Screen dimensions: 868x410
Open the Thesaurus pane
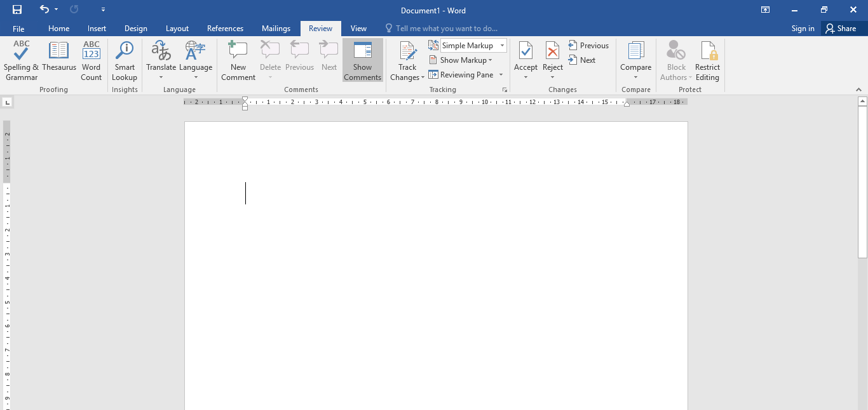tap(58, 60)
